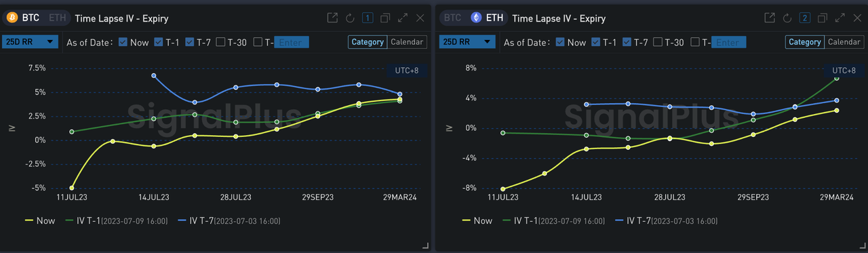
Task: Open ETH panel in new window
Action: click(770, 18)
